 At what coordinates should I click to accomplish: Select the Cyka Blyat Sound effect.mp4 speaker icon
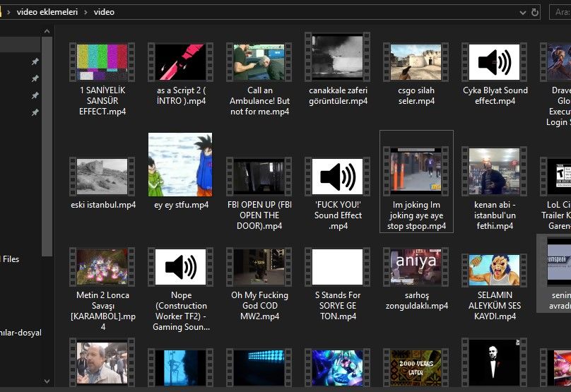[494, 62]
